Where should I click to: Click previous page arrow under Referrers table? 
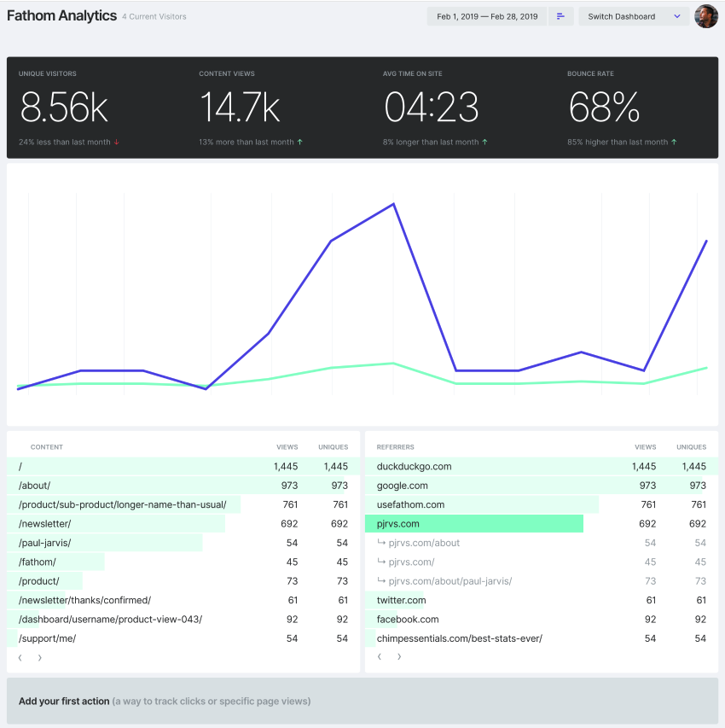379,656
